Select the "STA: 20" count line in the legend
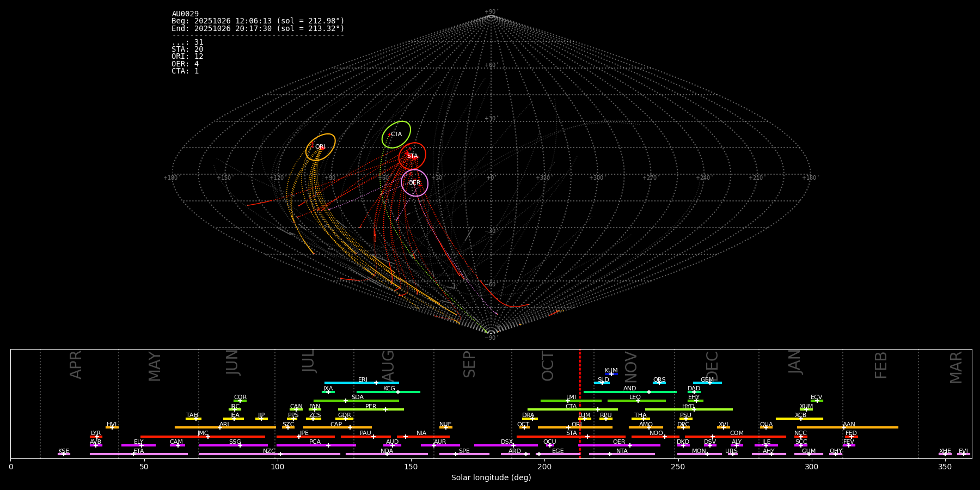980x490 pixels. (187, 50)
